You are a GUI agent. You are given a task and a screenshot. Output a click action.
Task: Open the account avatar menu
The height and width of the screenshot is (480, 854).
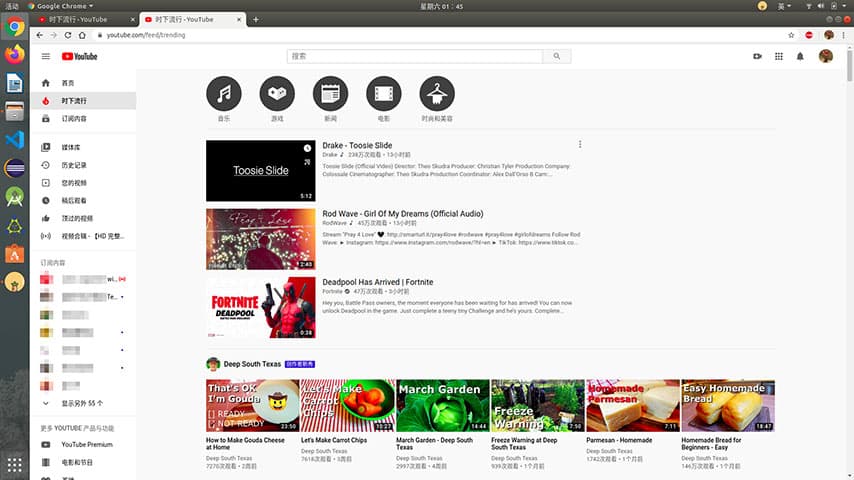826,56
